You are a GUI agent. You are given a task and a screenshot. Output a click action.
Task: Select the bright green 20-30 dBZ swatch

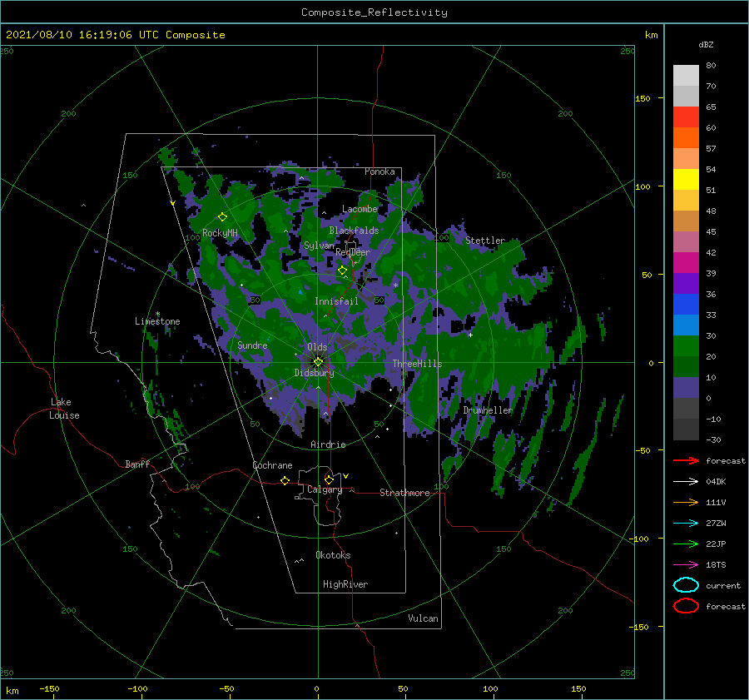click(x=686, y=346)
